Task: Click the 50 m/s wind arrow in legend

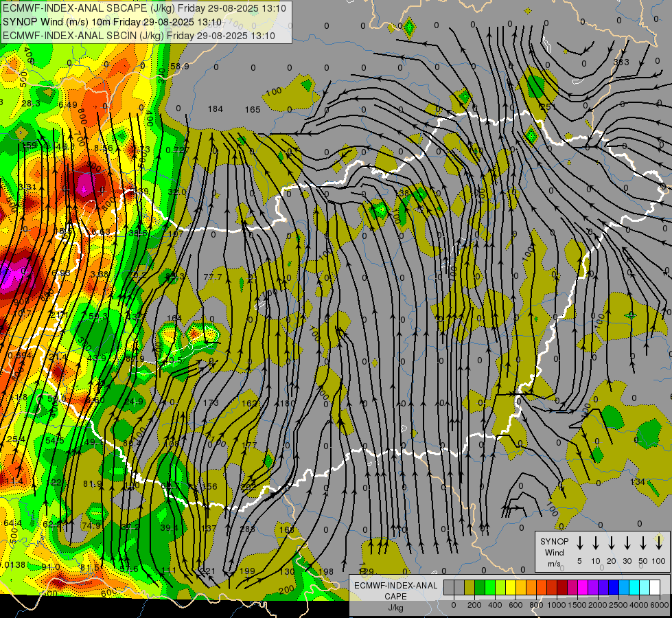Action: pos(643,542)
